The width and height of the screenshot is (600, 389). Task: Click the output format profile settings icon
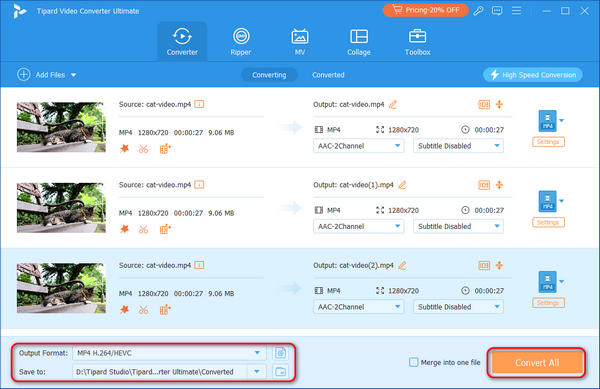[x=280, y=353]
